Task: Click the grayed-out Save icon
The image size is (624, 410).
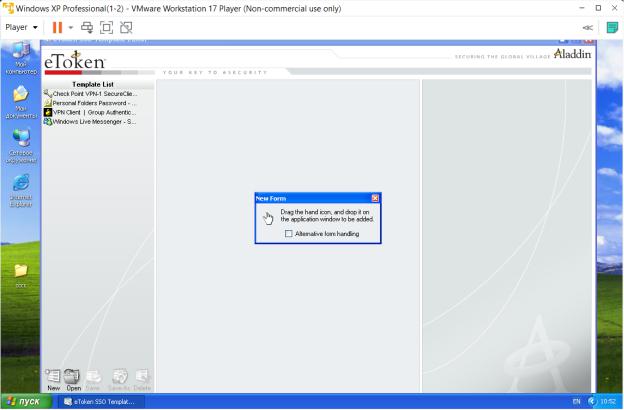Action: pyautogui.click(x=94, y=377)
